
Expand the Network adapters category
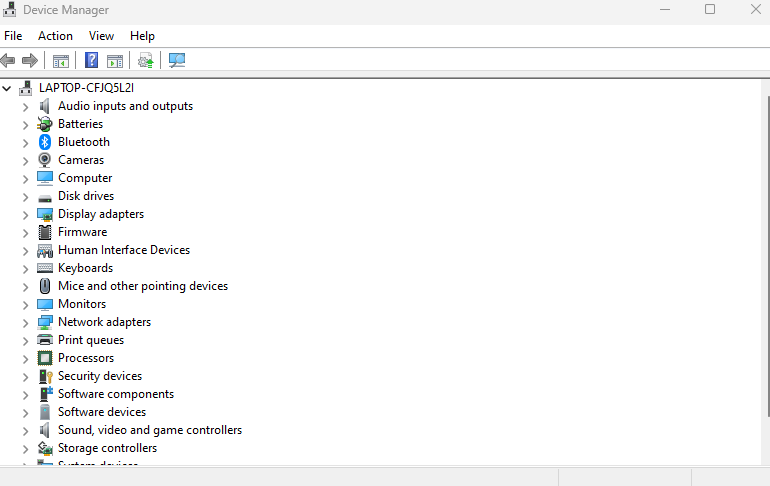[26, 323]
